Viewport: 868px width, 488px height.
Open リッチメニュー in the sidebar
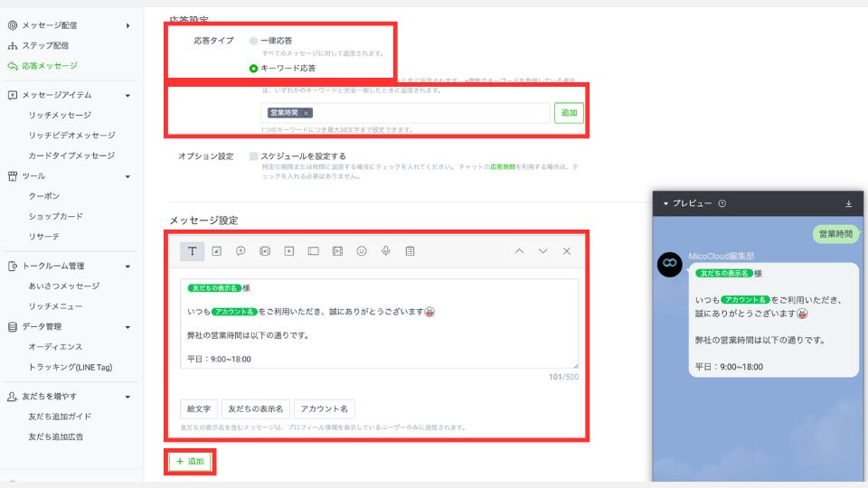click(56, 306)
